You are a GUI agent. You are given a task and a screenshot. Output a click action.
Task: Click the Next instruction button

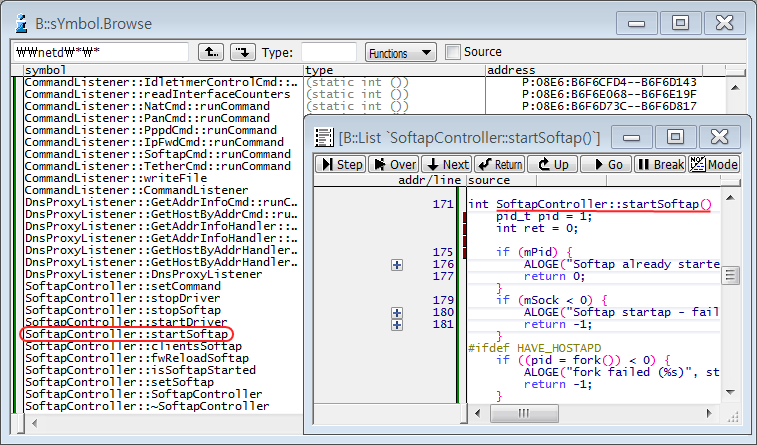tap(446, 165)
